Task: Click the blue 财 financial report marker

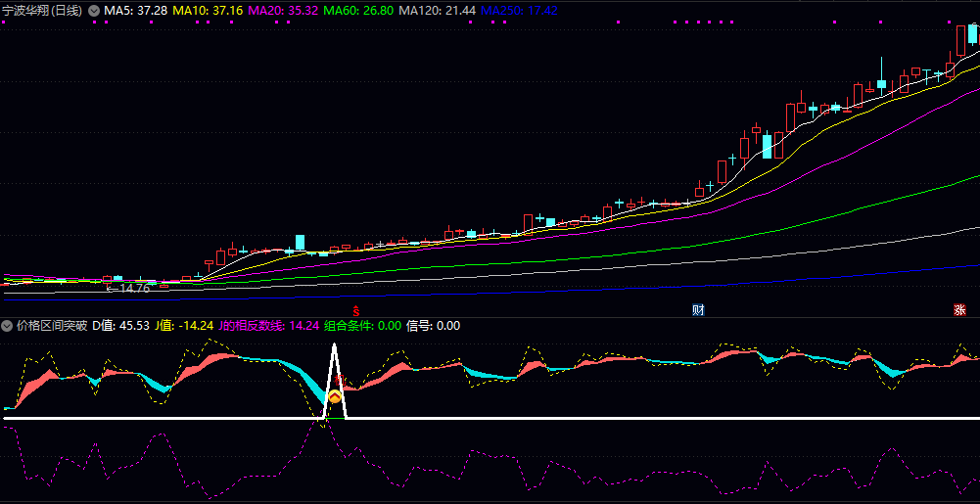Action: pyautogui.click(x=698, y=310)
